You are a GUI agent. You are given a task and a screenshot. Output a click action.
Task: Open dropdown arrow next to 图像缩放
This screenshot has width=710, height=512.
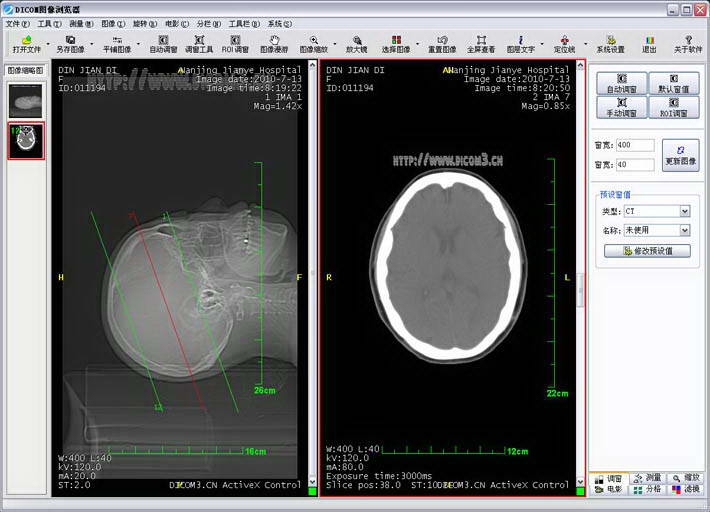tap(335, 44)
